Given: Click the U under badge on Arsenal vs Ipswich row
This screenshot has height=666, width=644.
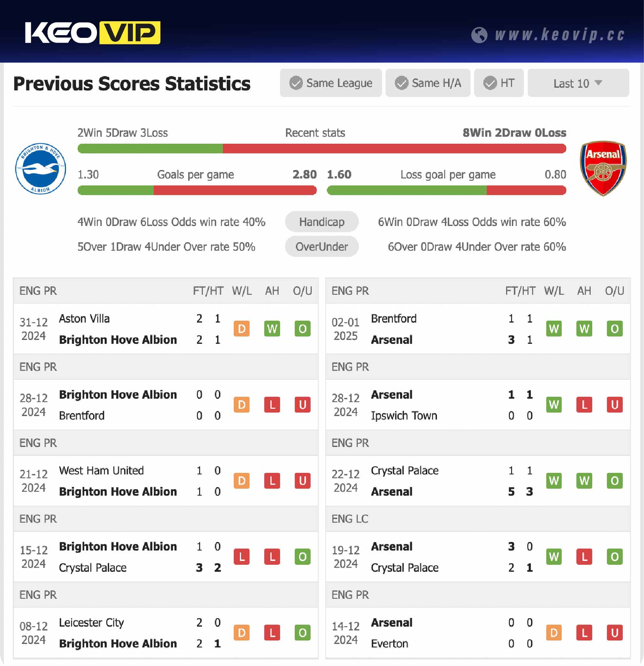Looking at the screenshot, I should (614, 405).
